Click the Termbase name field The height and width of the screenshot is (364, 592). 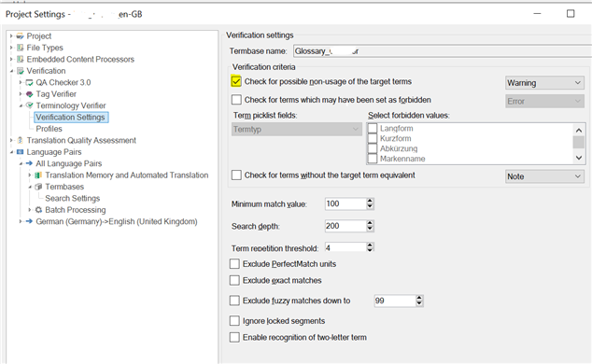tap(443, 51)
